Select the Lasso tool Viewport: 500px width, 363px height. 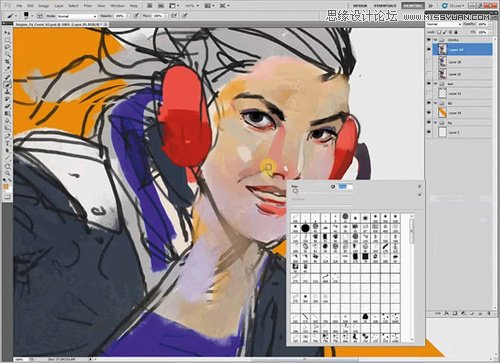pos(7,47)
